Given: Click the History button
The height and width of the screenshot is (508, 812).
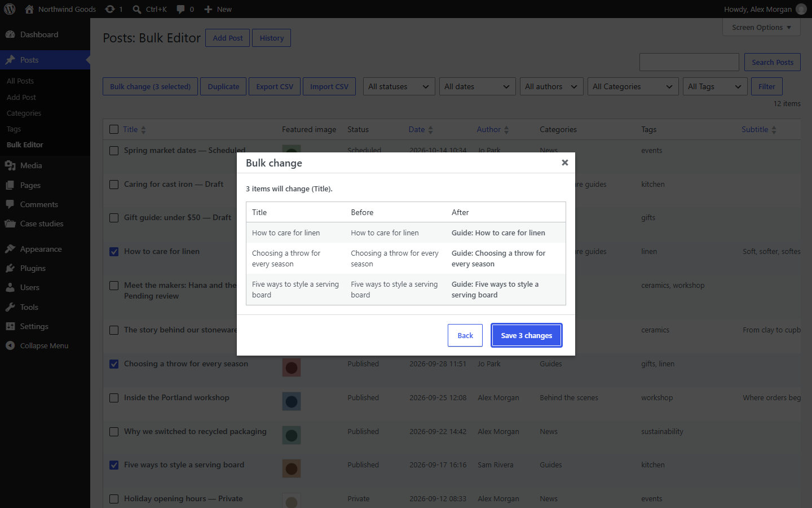Looking at the screenshot, I should click(272, 38).
